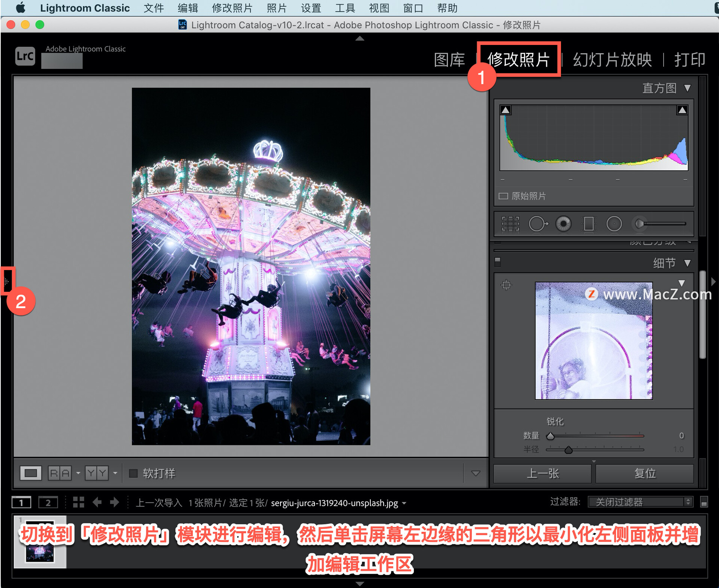Collapse the 细节 panel triangle
The width and height of the screenshot is (719, 588).
pyautogui.click(x=687, y=263)
